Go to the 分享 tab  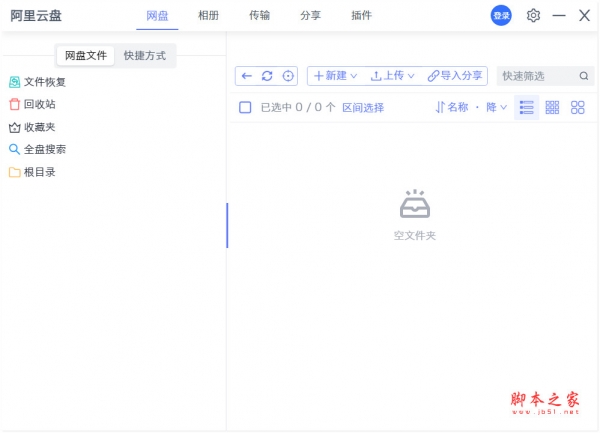(310, 16)
